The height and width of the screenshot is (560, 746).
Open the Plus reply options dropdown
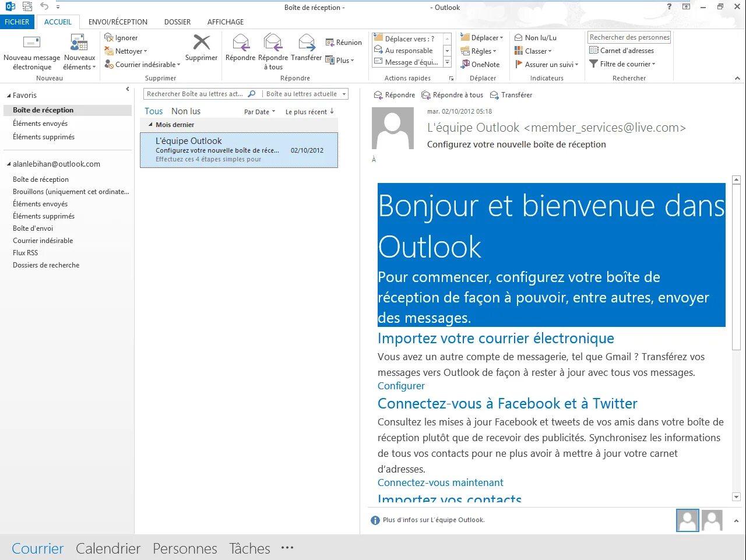pyautogui.click(x=340, y=61)
